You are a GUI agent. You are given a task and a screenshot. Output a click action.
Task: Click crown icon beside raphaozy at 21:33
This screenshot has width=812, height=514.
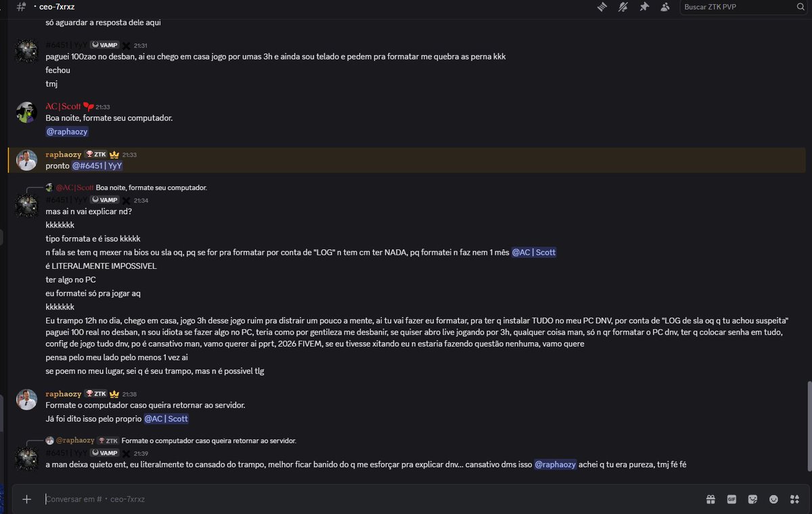(x=114, y=154)
